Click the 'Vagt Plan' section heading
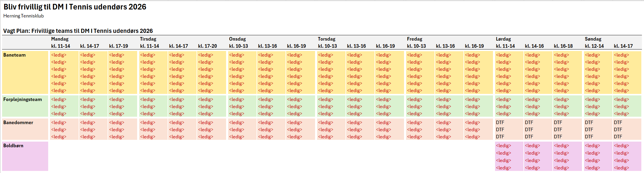This screenshot has width=644, height=173. (78, 31)
